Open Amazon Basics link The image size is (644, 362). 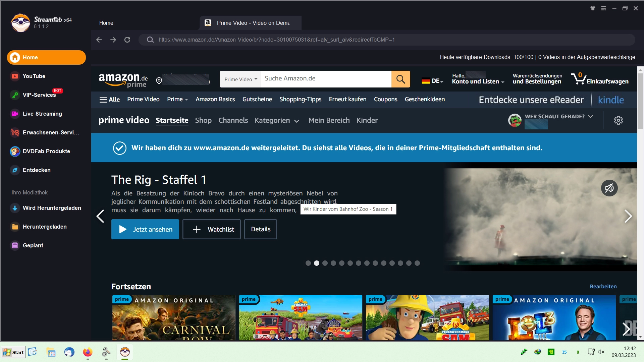pyautogui.click(x=215, y=99)
